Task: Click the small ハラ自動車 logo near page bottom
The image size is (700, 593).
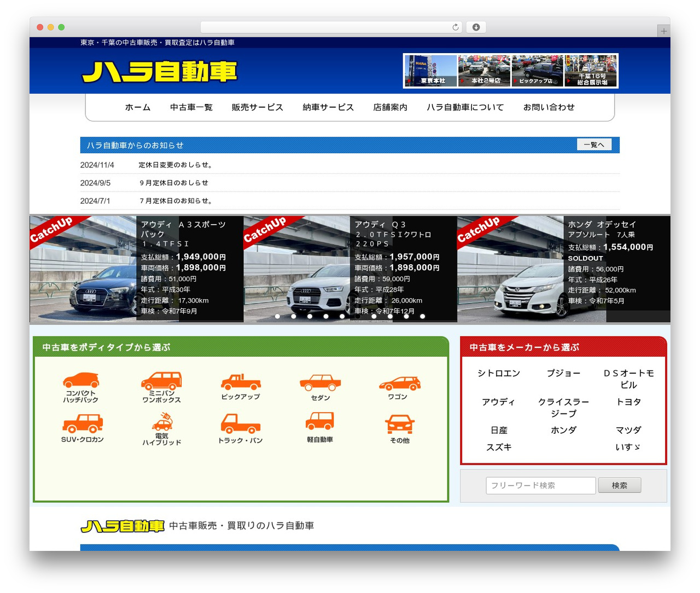Action: pos(122,526)
